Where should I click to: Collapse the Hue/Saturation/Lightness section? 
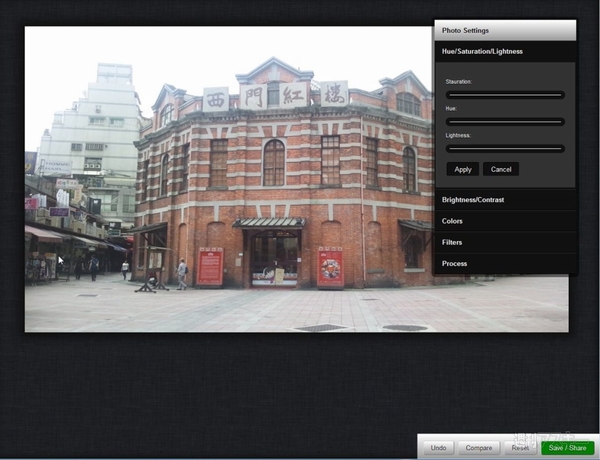505,52
